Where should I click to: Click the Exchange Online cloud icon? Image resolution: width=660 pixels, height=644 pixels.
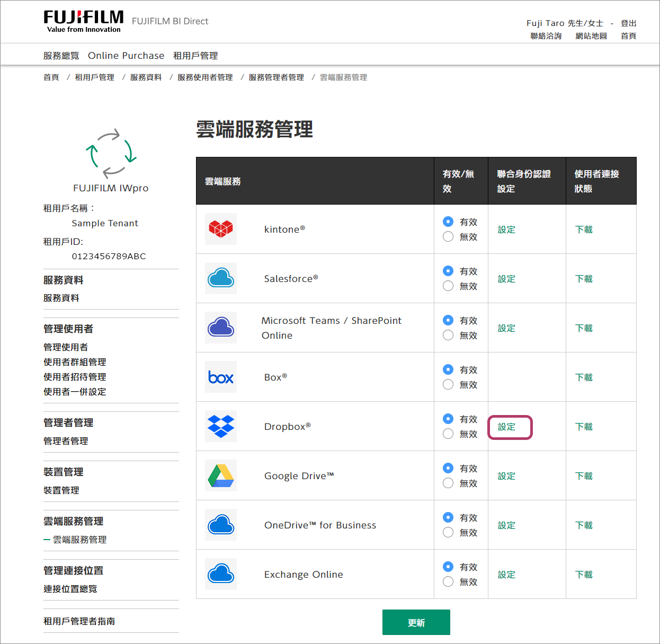221,574
